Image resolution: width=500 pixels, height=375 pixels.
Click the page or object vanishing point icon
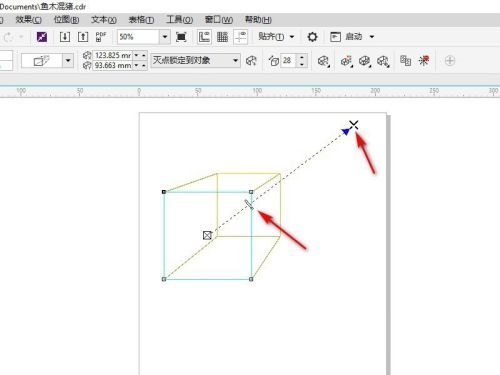click(251, 61)
